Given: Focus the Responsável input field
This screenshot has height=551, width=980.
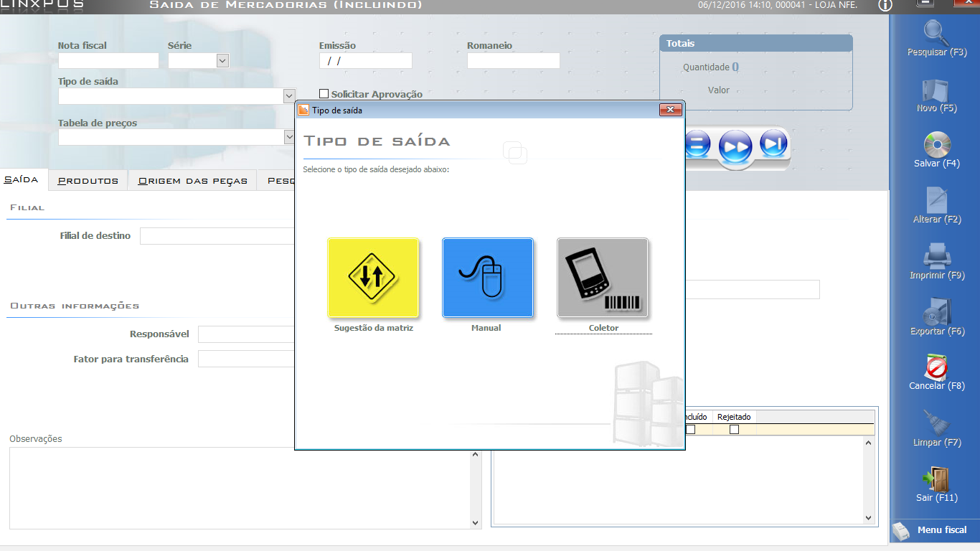Looking at the screenshot, I should (x=246, y=334).
